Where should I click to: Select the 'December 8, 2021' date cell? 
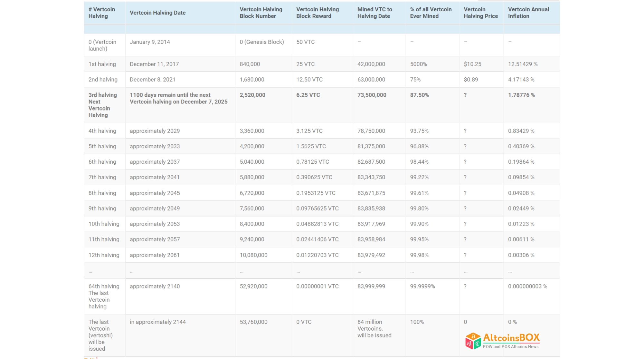tap(153, 80)
